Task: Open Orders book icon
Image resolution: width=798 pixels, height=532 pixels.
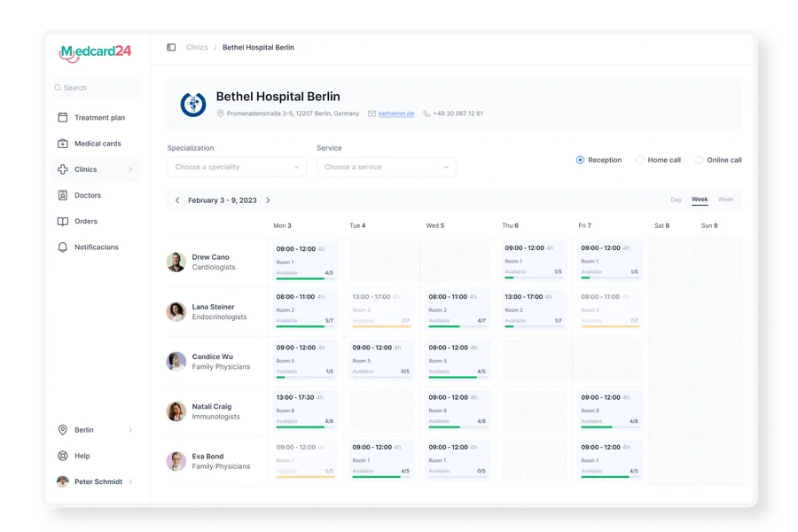Action: click(62, 222)
